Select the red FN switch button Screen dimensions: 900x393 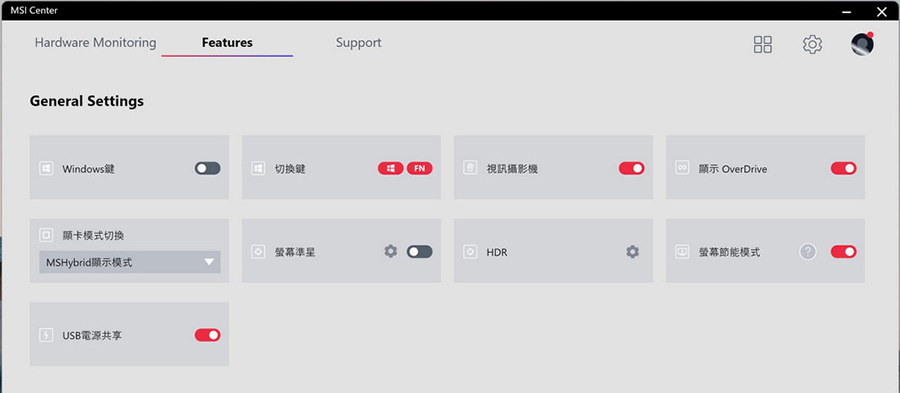420,168
